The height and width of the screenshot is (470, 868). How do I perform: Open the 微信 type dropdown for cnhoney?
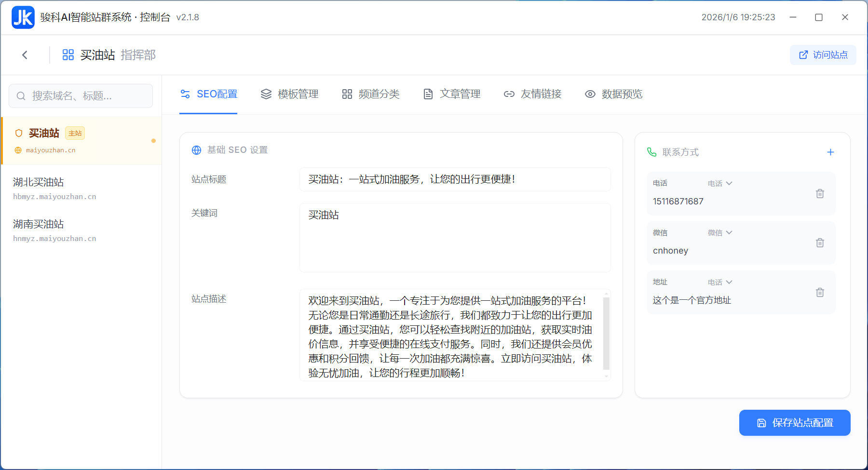(720, 232)
